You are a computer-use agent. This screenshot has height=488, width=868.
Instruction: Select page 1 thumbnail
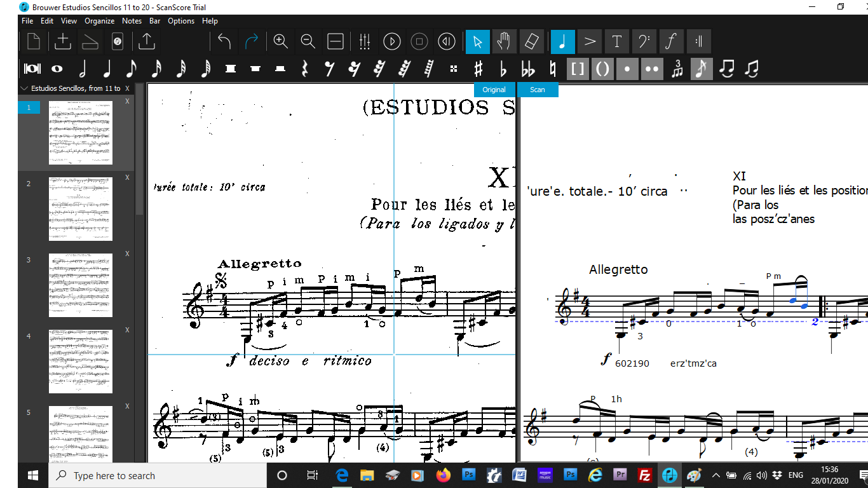click(x=81, y=133)
